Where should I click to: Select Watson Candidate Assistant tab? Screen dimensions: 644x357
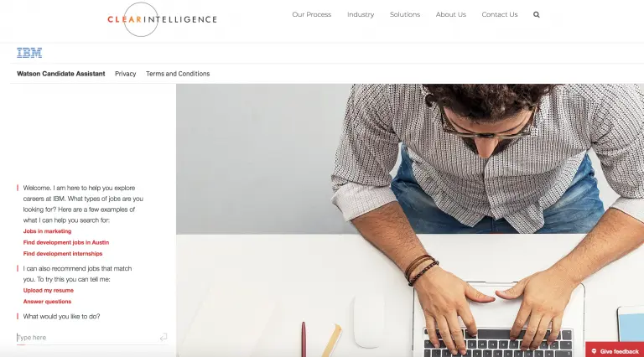[60, 74]
